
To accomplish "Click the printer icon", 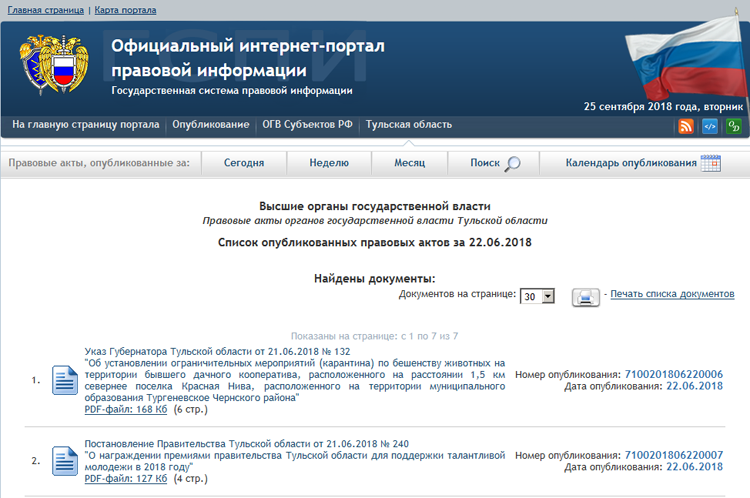I will [585, 296].
